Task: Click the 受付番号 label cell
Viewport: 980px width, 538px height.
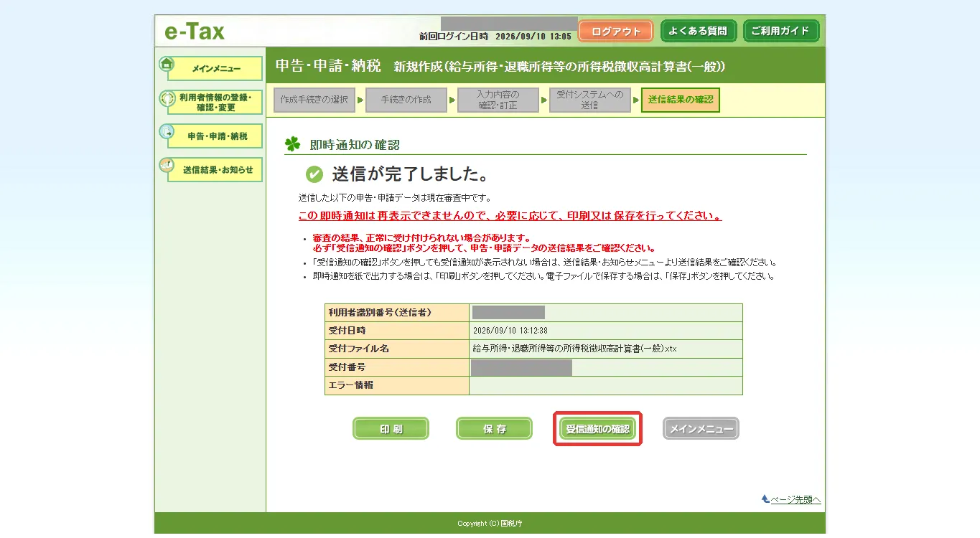Action: point(397,367)
